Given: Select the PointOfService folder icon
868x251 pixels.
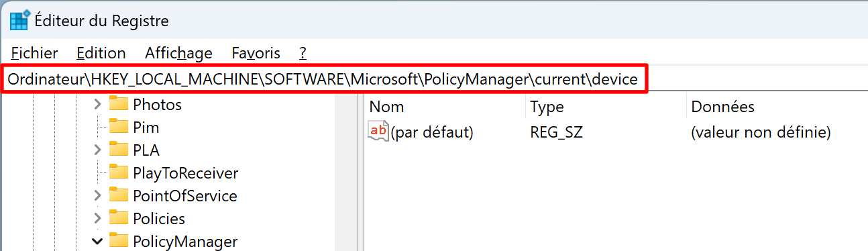Looking at the screenshot, I should click(x=119, y=195).
